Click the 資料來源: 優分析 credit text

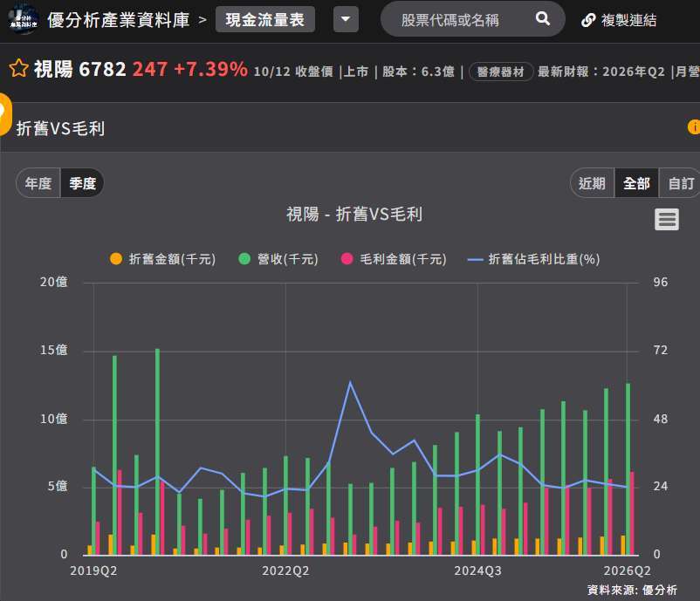(x=632, y=590)
